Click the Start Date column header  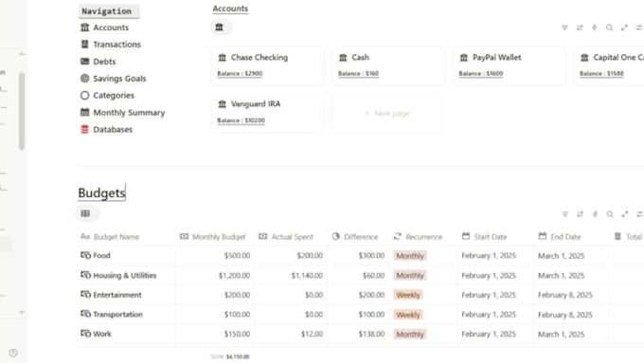(x=495, y=237)
